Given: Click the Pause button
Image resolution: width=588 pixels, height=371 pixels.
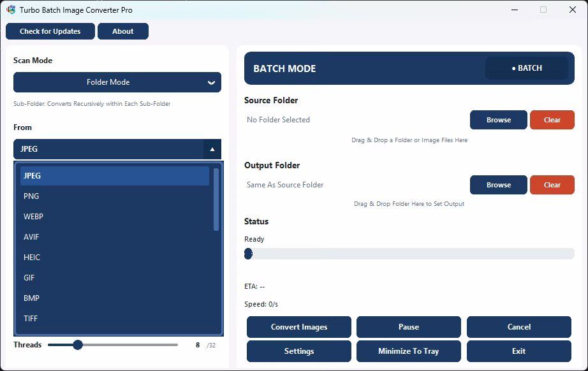Looking at the screenshot, I should (x=409, y=327).
